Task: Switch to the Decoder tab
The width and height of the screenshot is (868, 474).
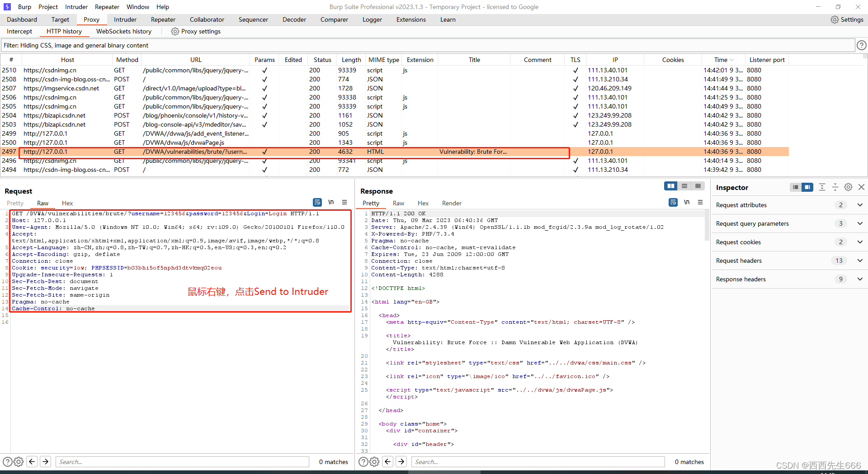Action: pos(294,19)
